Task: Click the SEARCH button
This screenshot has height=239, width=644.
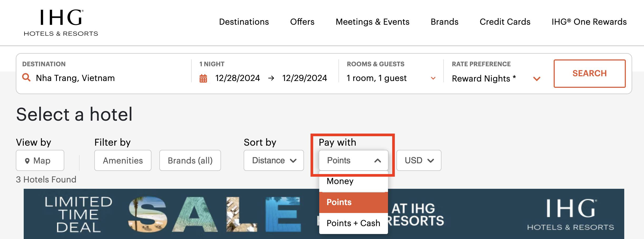Action: tap(589, 73)
